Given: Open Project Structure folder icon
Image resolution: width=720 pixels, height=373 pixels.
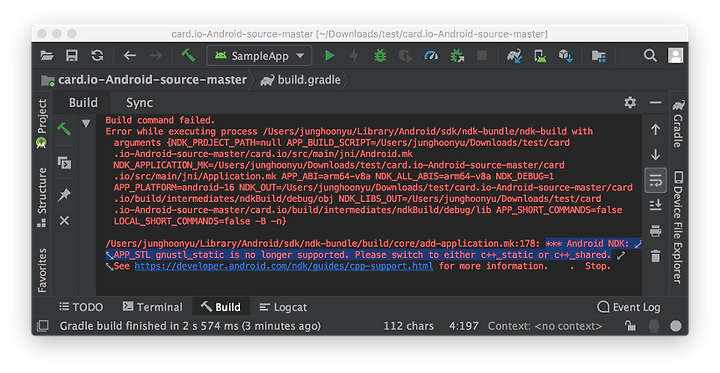Looking at the screenshot, I should tap(598, 56).
